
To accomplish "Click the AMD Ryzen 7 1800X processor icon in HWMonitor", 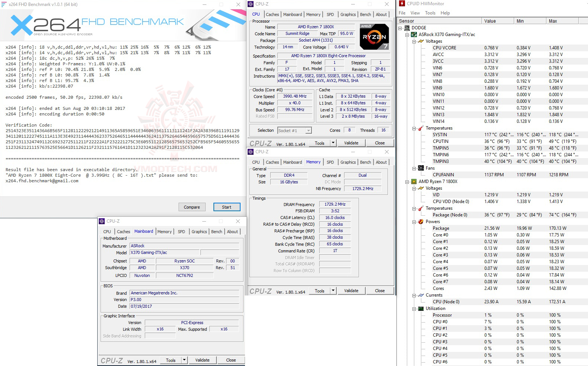I will point(414,182).
